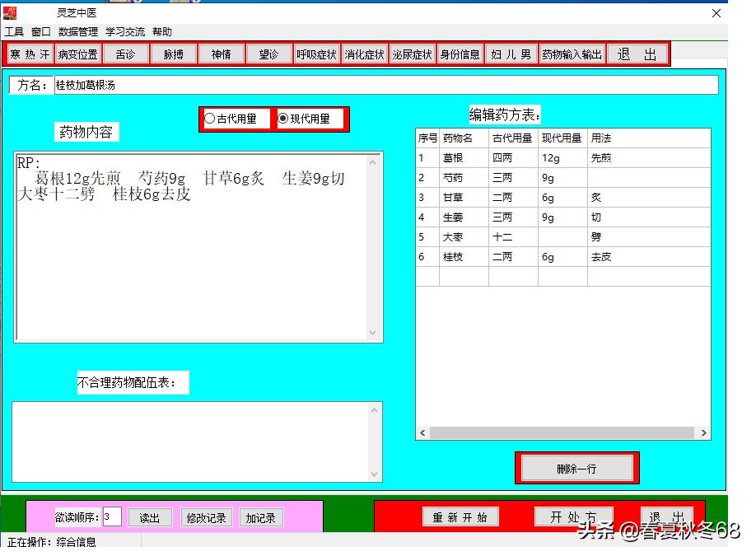The height and width of the screenshot is (556, 756).
Task: Open the 望诊 inspection screen
Action: [268, 54]
